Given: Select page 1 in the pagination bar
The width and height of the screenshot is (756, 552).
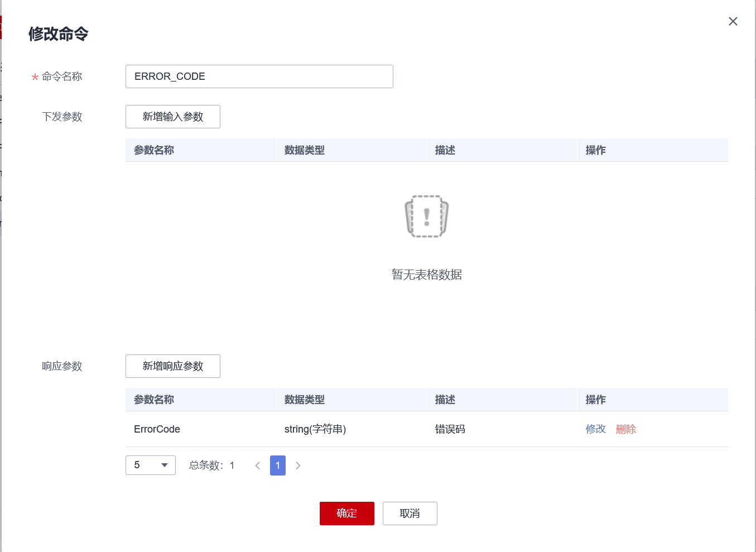Looking at the screenshot, I should (277, 465).
